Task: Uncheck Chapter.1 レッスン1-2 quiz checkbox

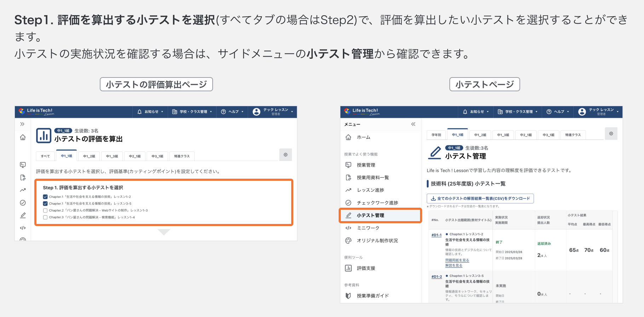Action: pos(45,197)
